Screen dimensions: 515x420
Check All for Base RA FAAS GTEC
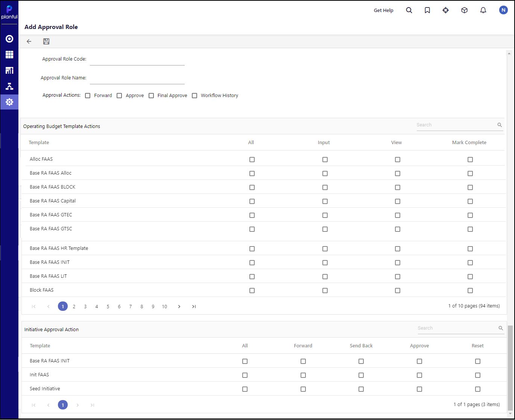pyautogui.click(x=252, y=215)
